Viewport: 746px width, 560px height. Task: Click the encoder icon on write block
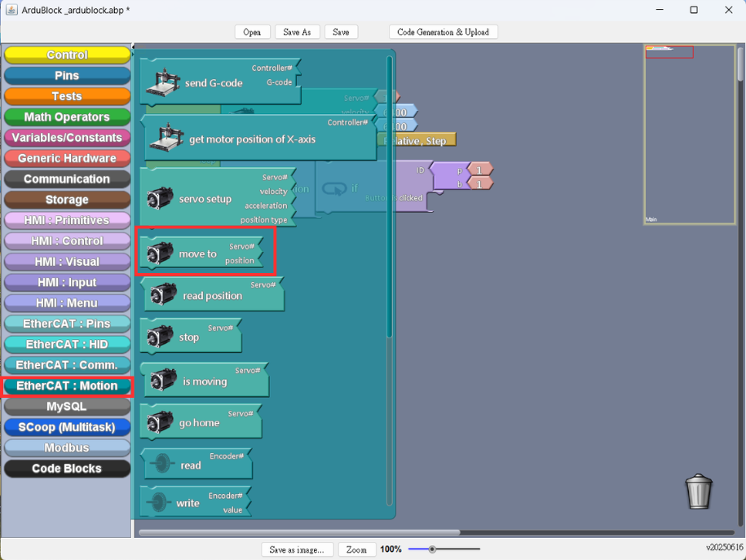[158, 502]
